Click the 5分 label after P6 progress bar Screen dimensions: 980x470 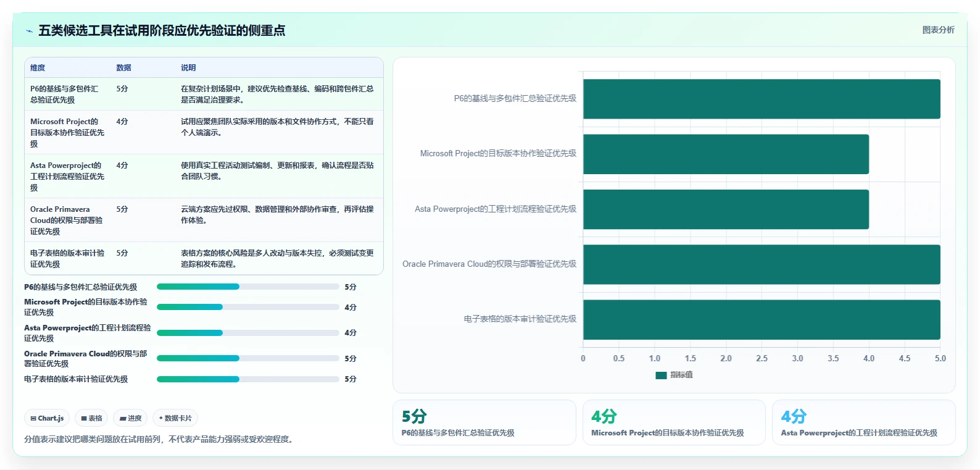(x=351, y=287)
